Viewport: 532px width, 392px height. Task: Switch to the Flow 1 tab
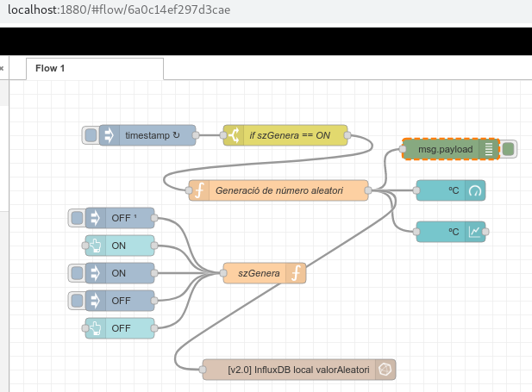(x=95, y=69)
